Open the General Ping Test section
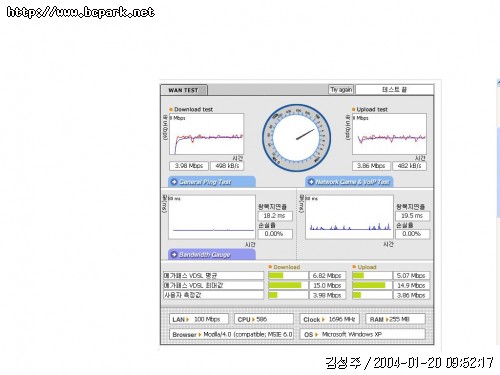Image resolution: width=500 pixels, height=375 pixels. [212, 182]
